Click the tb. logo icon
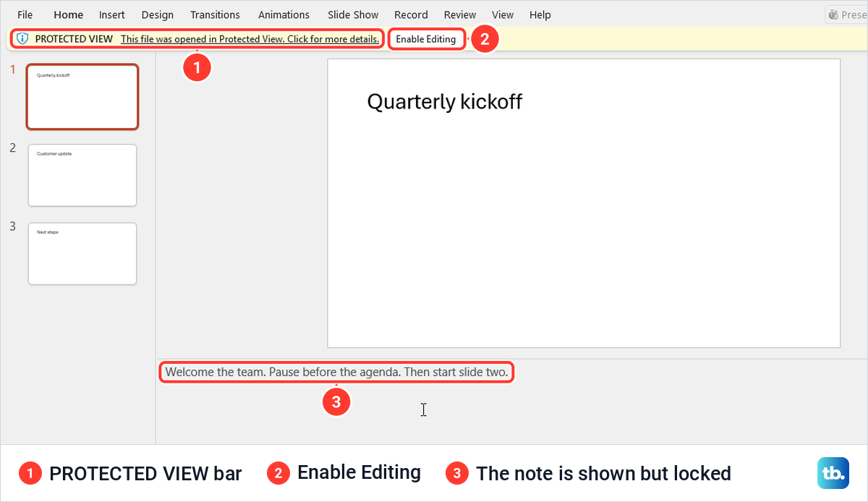868x502 pixels. (833, 474)
